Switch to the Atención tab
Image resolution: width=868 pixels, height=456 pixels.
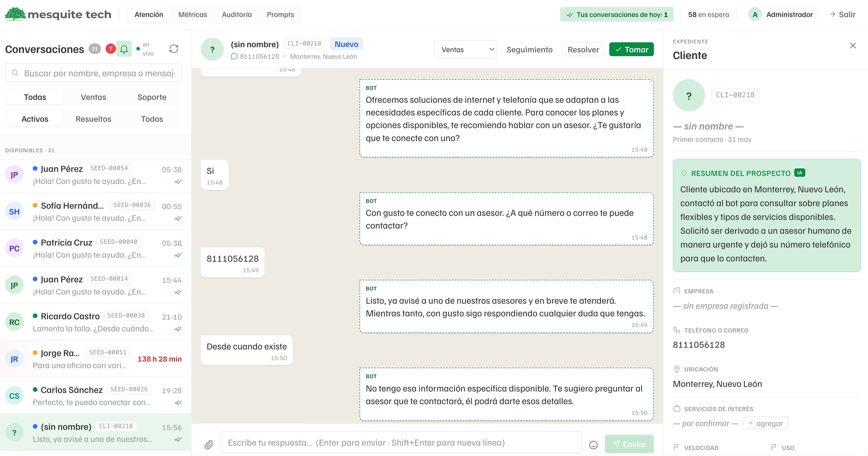pyautogui.click(x=149, y=14)
